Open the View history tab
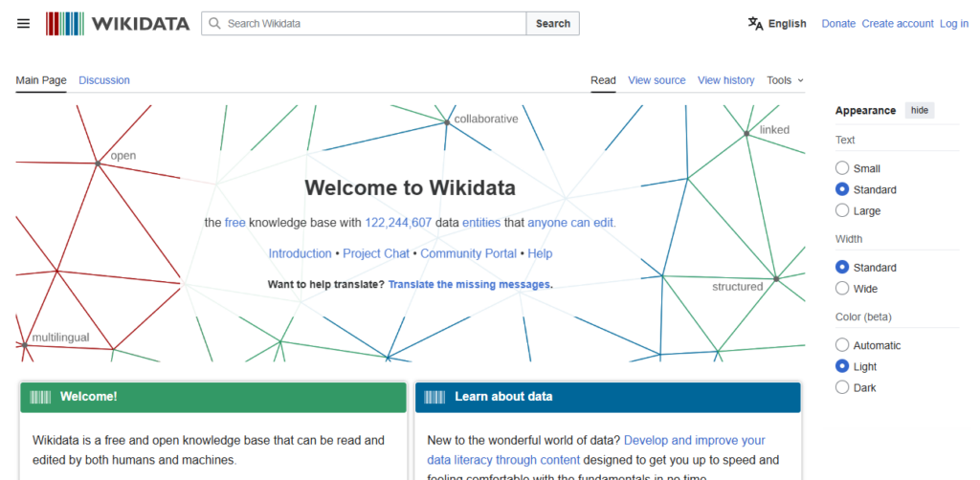 coord(725,80)
